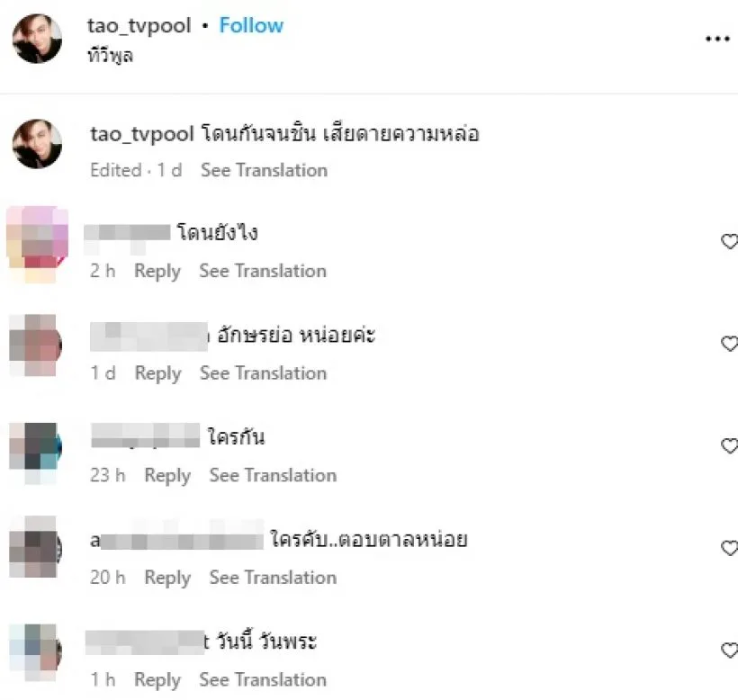Like the comment 'โดนยังไง'
The width and height of the screenshot is (738, 700).
pyautogui.click(x=729, y=241)
